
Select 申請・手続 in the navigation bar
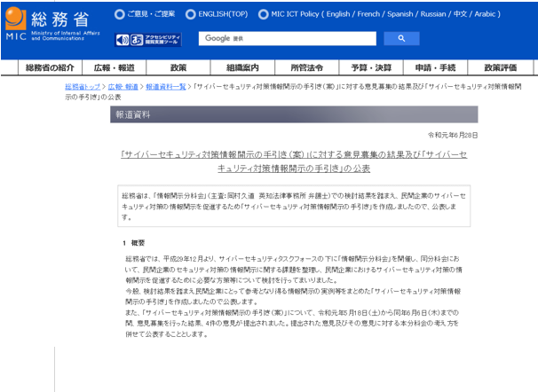pos(435,67)
